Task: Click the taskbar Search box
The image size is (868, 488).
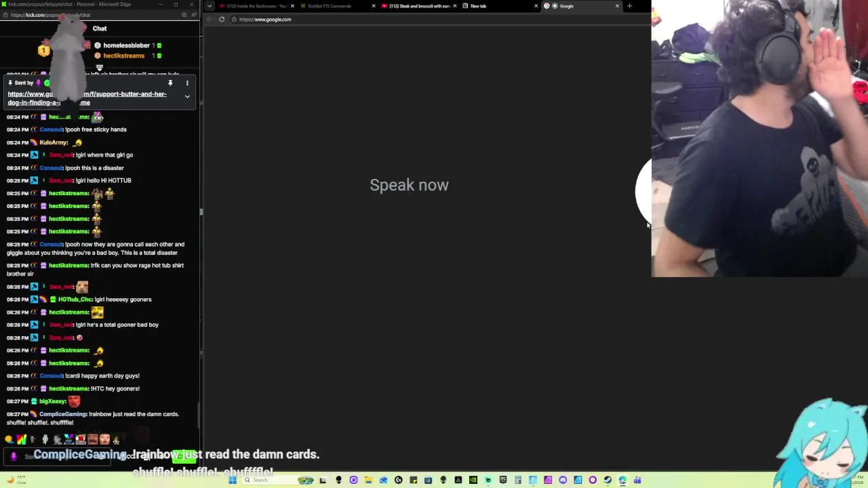Action: pos(278,480)
